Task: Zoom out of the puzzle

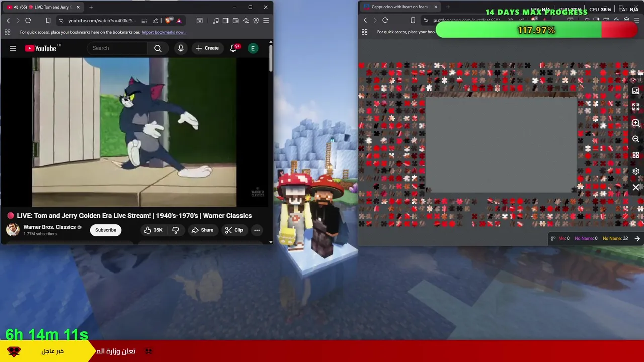Action: click(636, 139)
